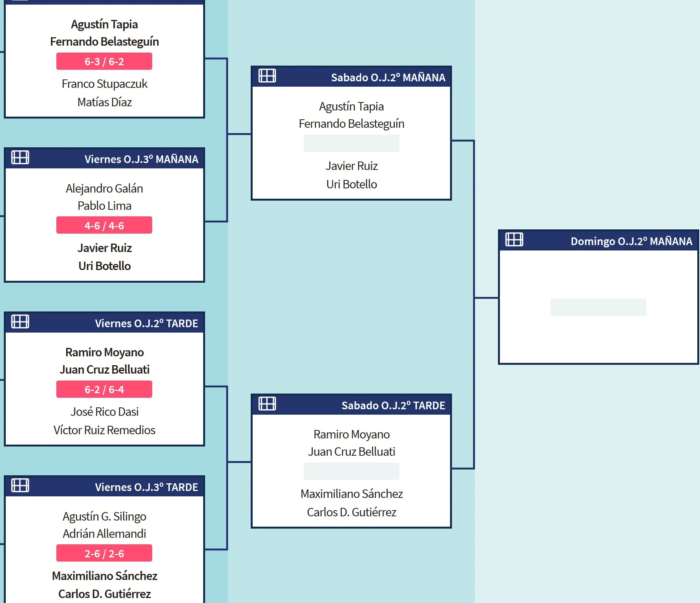Open the Domingo O.J.2º MAÑANA final header
This screenshot has width=700, height=603.
(x=631, y=241)
